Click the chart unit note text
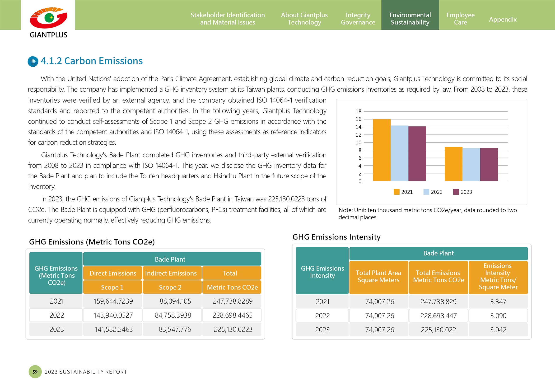555x392 pixels. [x=427, y=213]
